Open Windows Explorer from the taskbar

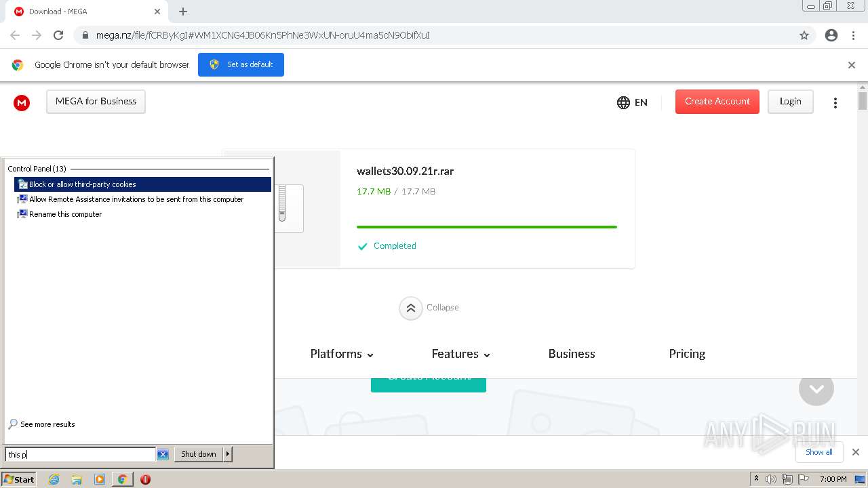(x=77, y=479)
